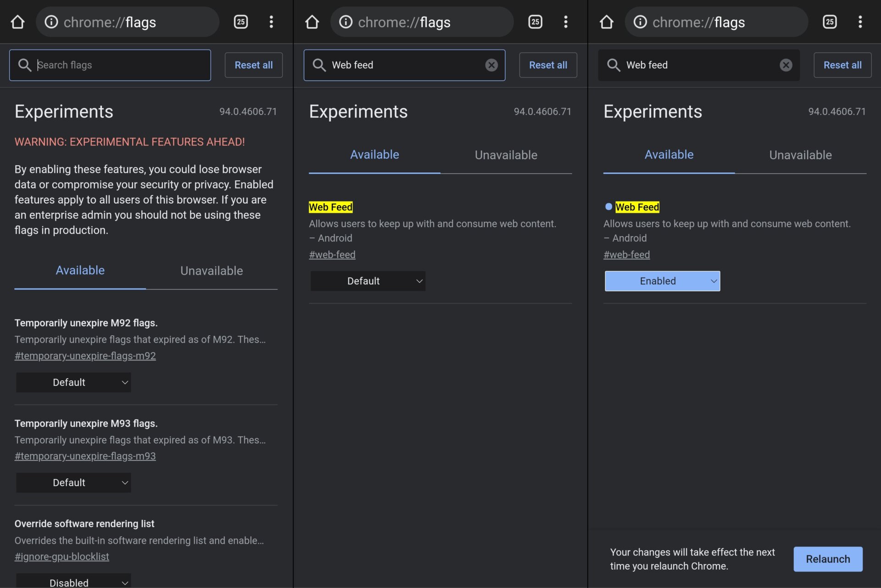This screenshot has width=881, height=588.
Task: Tap the home icon on the rightmost screen
Action: (x=607, y=22)
